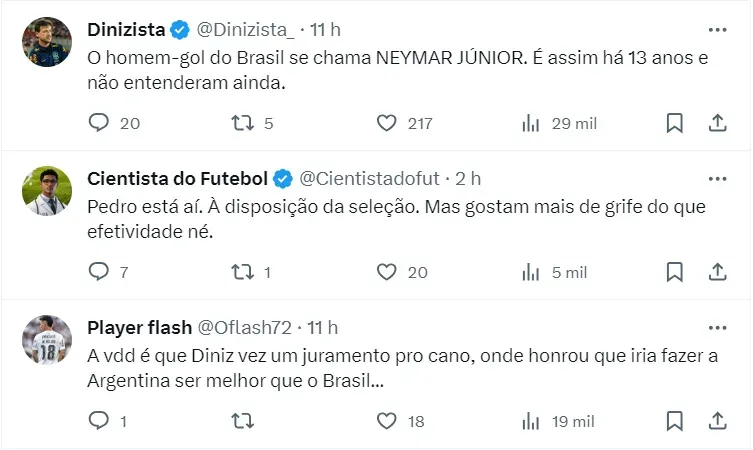
Task: Repost the Cientista do Futebol tweet
Action: 241,272
